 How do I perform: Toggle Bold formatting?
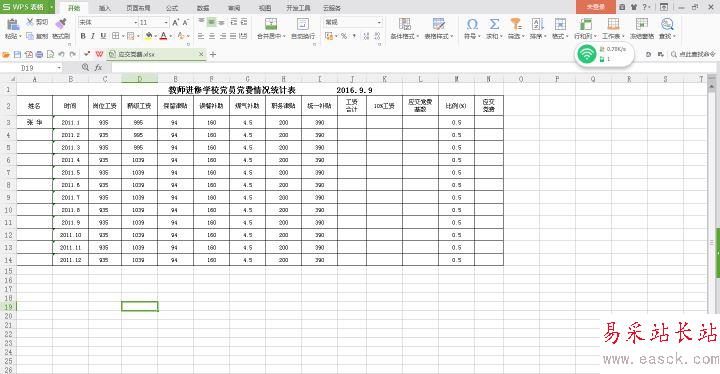point(83,36)
